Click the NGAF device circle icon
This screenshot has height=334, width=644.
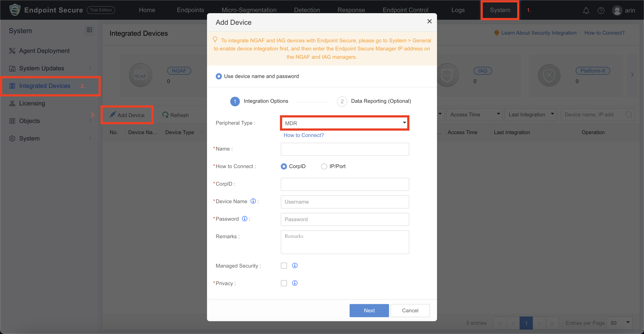click(x=140, y=75)
